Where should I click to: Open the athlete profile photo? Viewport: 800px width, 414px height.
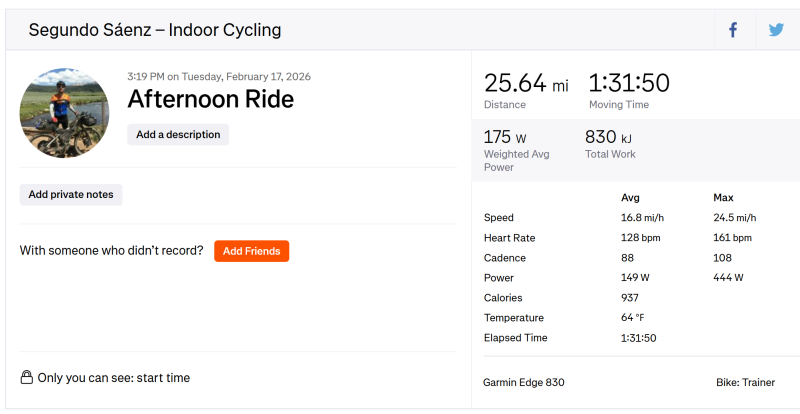(64, 113)
